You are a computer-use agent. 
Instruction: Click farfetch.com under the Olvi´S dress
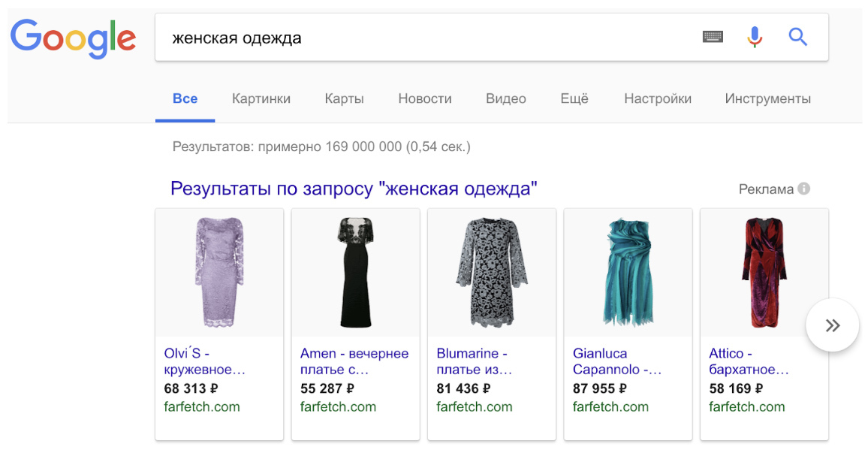click(202, 407)
